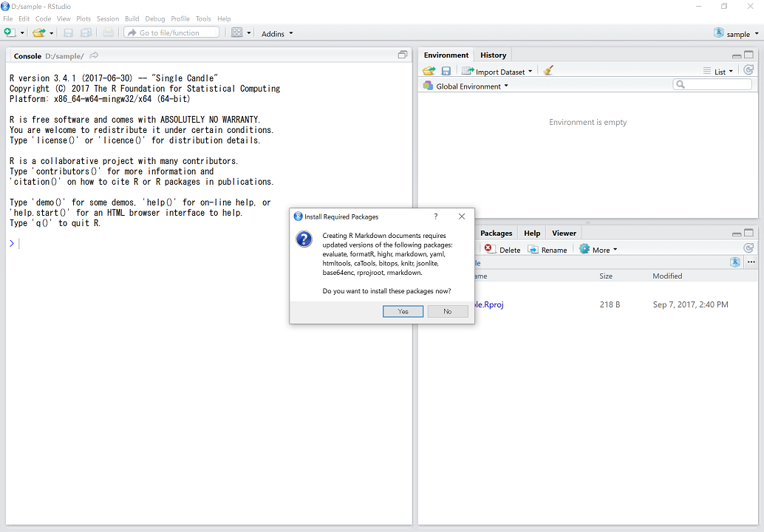Open the Edit menu
The image size is (764, 532).
24,18
